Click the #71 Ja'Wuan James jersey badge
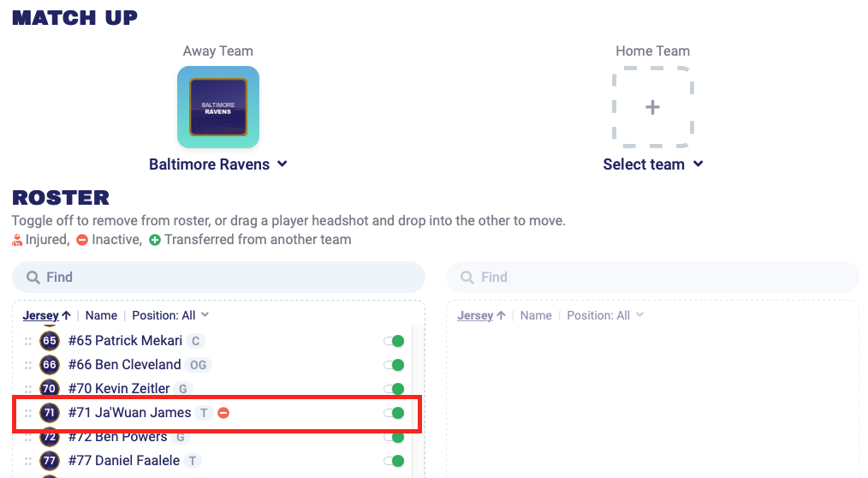 coord(50,413)
